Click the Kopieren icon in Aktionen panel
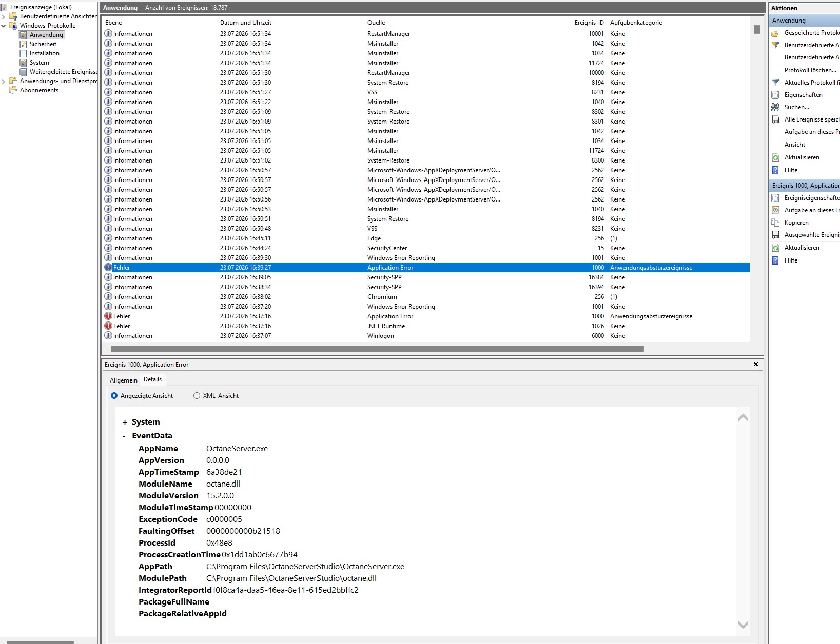The image size is (840, 644). [775, 223]
